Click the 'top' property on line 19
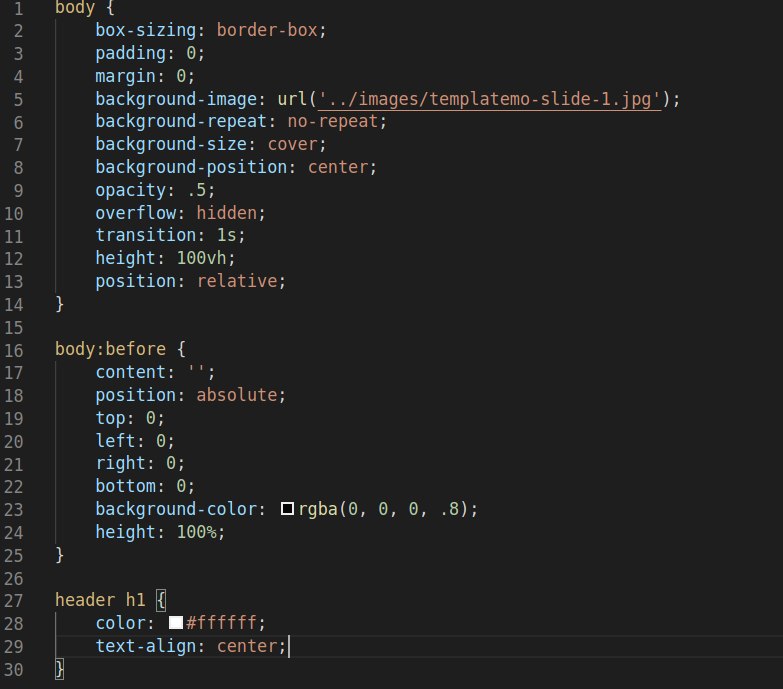Viewport: 783px width, 689px height. coord(110,418)
